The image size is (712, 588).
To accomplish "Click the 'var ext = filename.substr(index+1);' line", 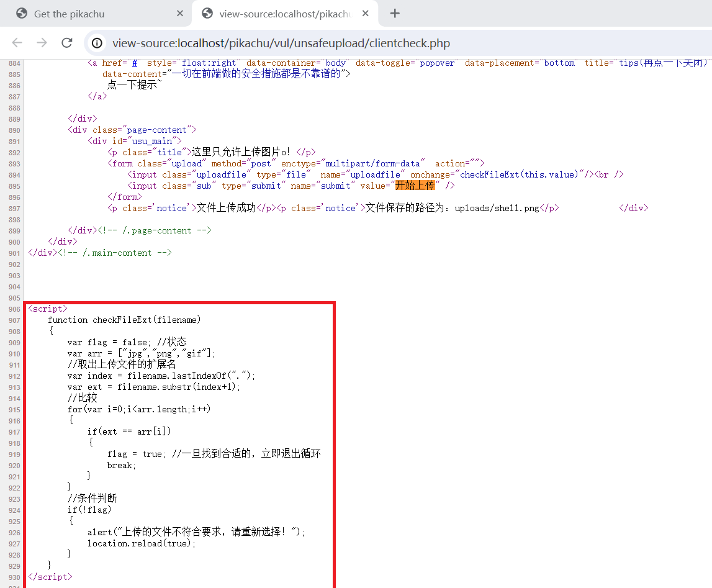I will pyautogui.click(x=154, y=387).
